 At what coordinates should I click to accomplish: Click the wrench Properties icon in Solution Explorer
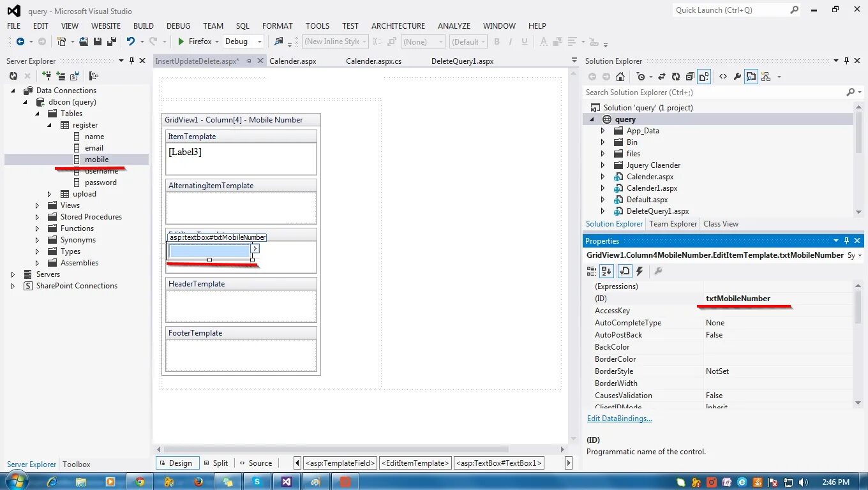(737, 77)
